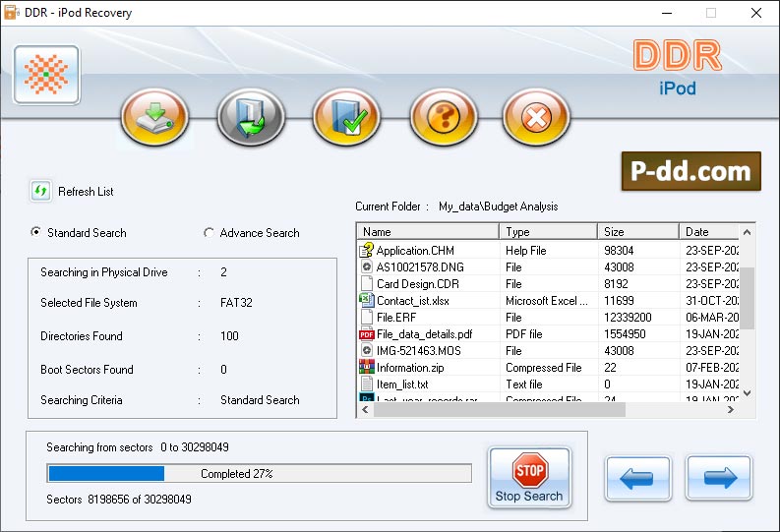Click the Contact_ist.xlsx Excel icon

click(x=367, y=300)
